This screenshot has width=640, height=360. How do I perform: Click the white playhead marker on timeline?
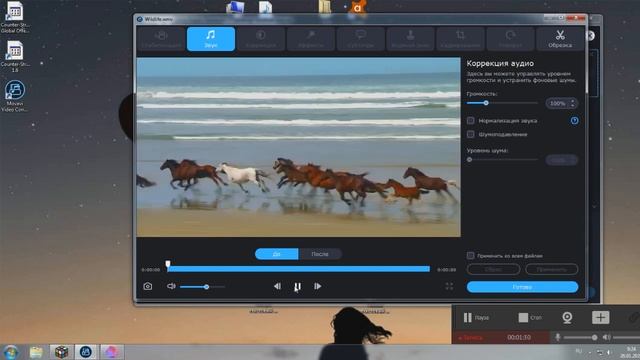[168, 264]
